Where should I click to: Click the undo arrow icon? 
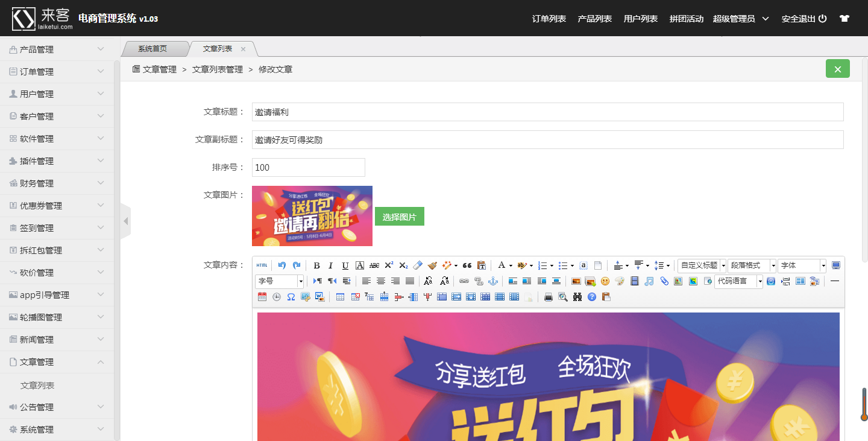[x=282, y=265]
